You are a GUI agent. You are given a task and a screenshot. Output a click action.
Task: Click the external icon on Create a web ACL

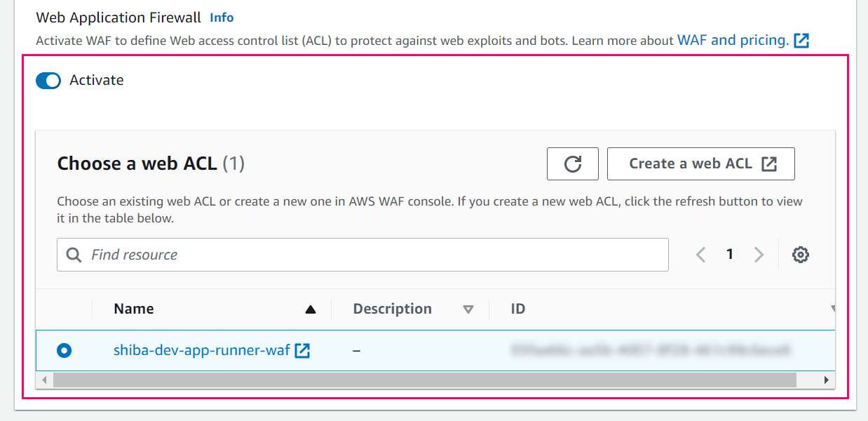[x=769, y=163]
